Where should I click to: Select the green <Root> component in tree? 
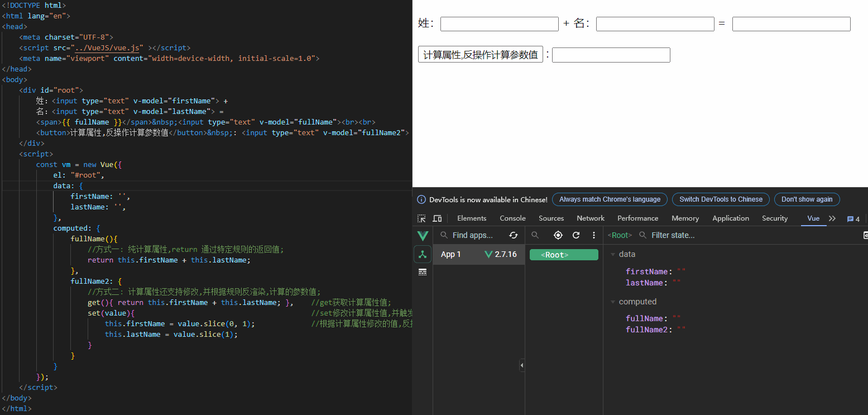pyautogui.click(x=564, y=255)
